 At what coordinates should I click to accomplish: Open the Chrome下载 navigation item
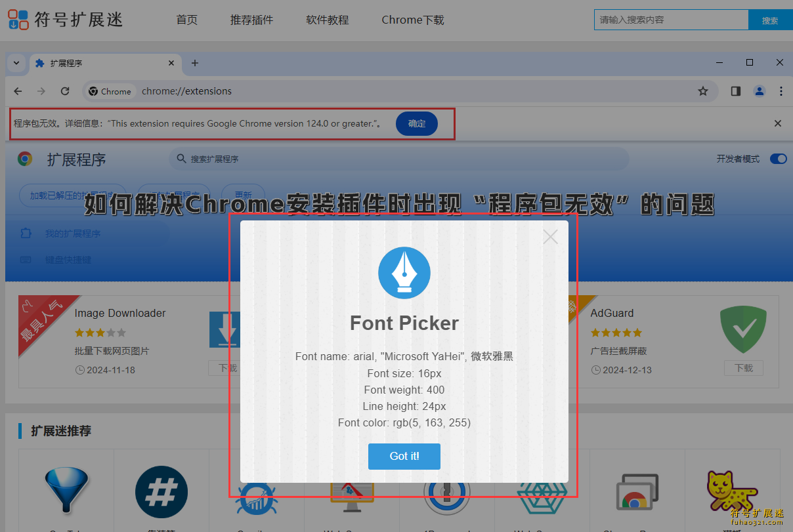point(413,20)
